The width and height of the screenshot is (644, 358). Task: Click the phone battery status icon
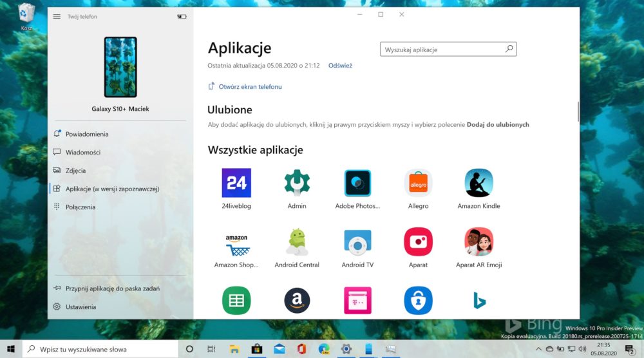182,17
